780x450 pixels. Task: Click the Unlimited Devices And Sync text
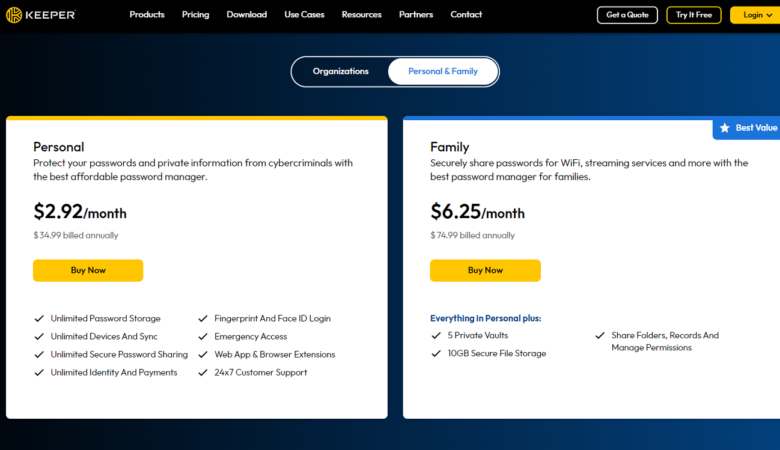(x=104, y=337)
